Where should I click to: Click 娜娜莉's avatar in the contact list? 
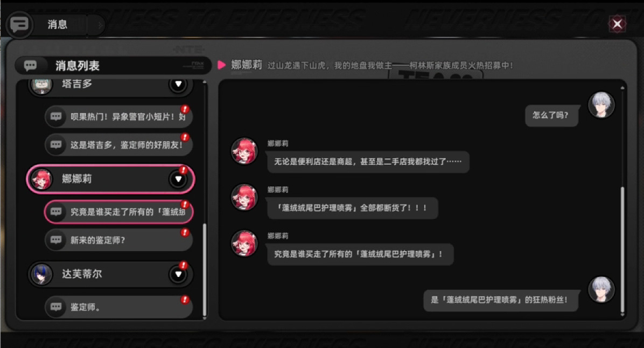(41, 179)
